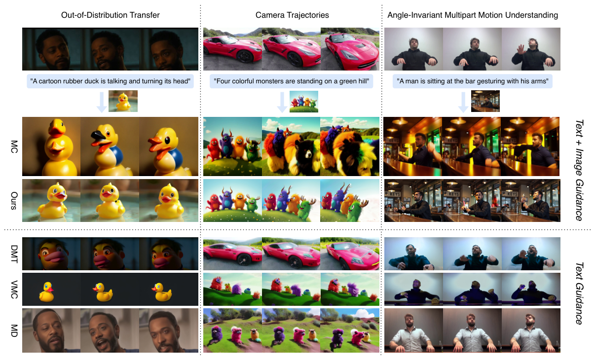
Task: Click the "Ours" row label
Action: 13,200
